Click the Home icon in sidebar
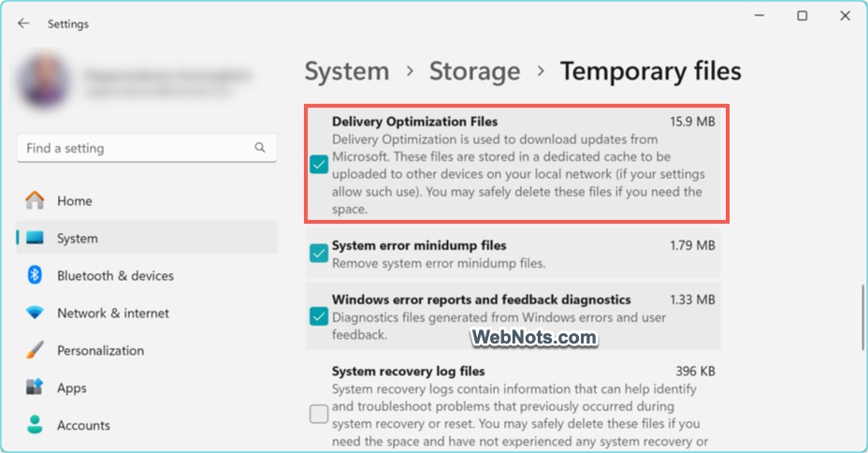 coord(35,200)
